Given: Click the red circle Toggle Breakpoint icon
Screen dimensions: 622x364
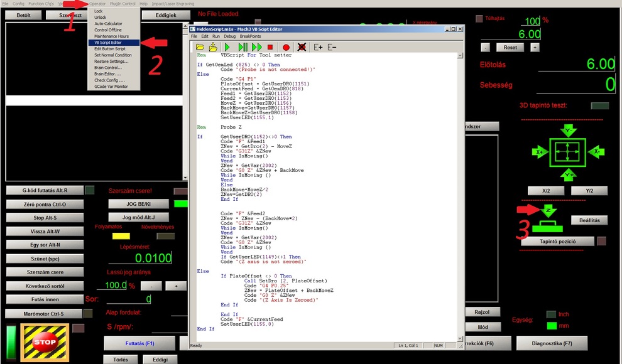Looking at the screenshot, I should pos(286,47).
